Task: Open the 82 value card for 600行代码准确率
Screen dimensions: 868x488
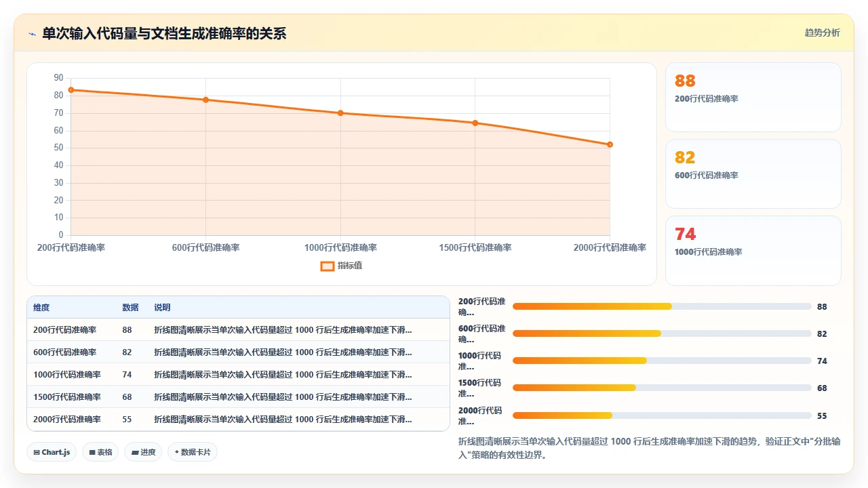Action: 753,174
